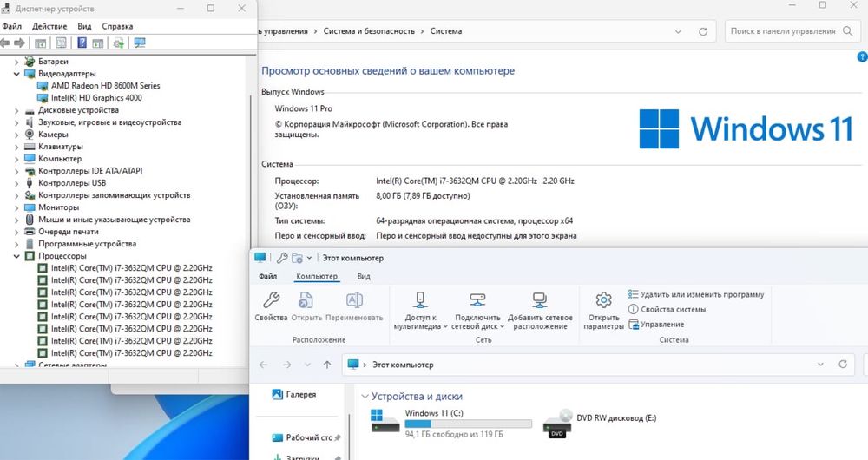
Task: Click Доступ к мультимедиа icon in ribbon
Action: tap(420, 300)
